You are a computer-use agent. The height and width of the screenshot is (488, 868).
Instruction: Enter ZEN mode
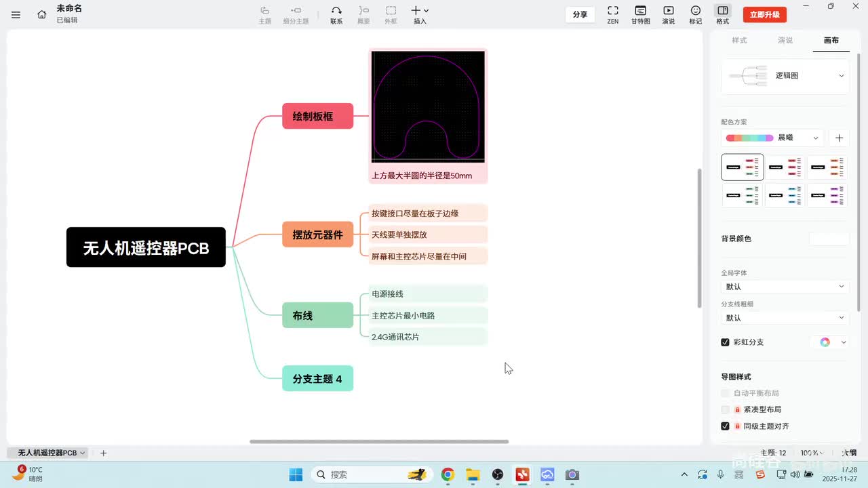pos(612,15)
